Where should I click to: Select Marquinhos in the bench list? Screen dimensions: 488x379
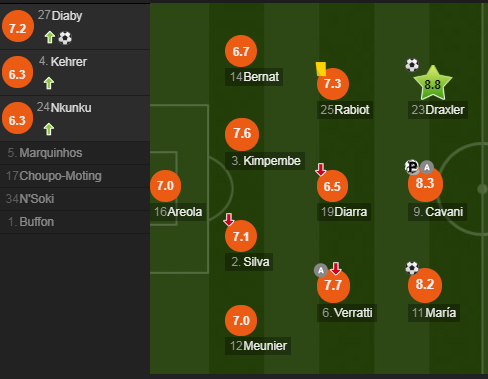(x=75, y=153)
